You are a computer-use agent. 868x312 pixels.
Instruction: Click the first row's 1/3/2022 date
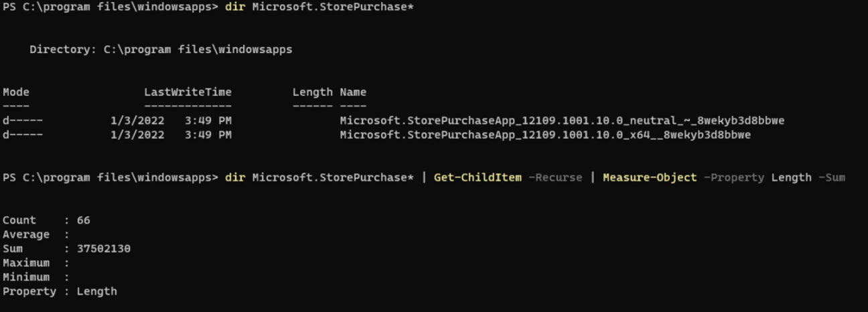[x=137, y=121]
